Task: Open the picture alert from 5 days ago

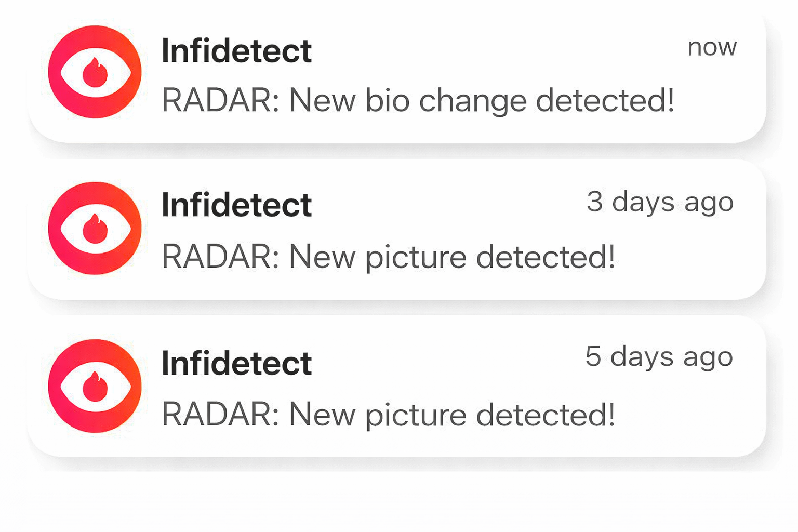Action: click(x=389, y=415)
